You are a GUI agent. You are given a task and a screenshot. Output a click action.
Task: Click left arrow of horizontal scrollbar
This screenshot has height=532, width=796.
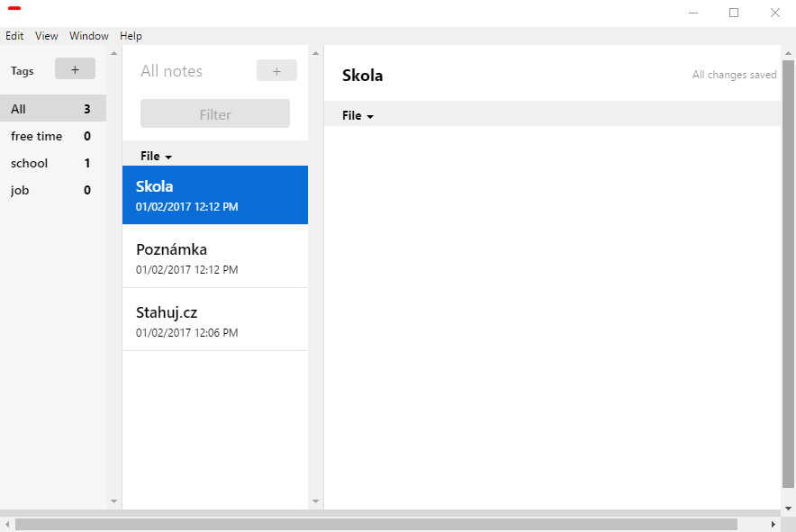(7, 525)
